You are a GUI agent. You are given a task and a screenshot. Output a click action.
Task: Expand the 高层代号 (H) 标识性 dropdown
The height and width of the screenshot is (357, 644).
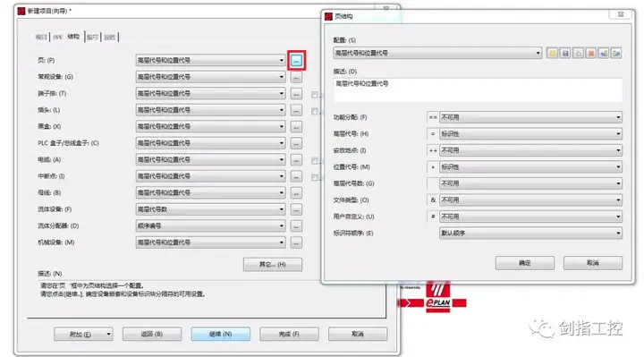[530, 134]
